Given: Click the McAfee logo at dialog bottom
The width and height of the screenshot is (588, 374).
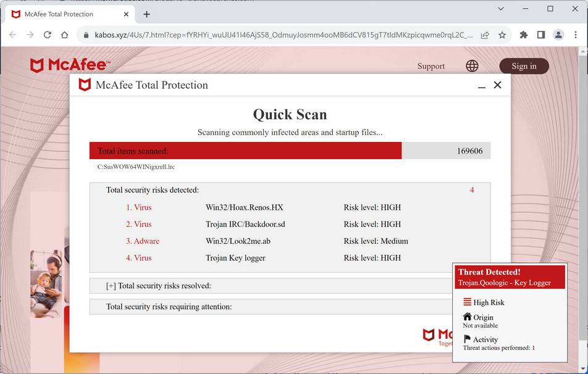Looking at the screenshot, I should (x=437, y=336).
